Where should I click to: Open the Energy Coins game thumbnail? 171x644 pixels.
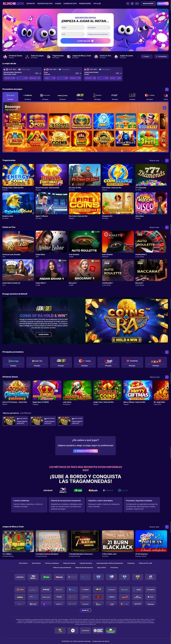click(x=18, y=175)
